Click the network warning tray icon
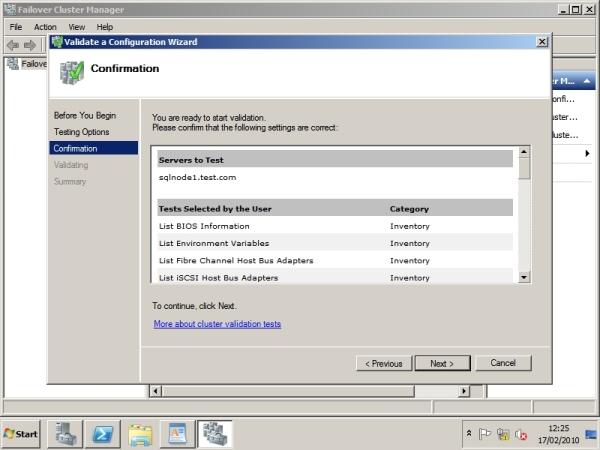Viewport: 600px width, 450px height. [x=503, y=434]
